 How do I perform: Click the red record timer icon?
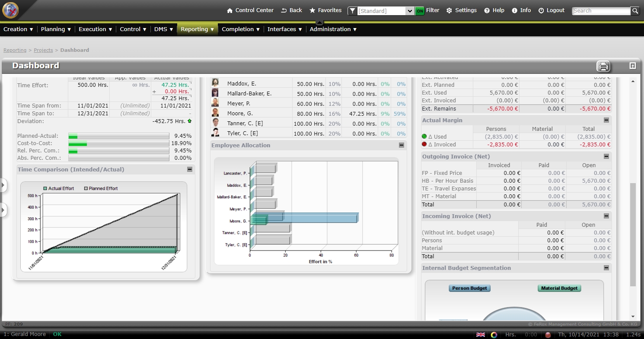(548, 335)
